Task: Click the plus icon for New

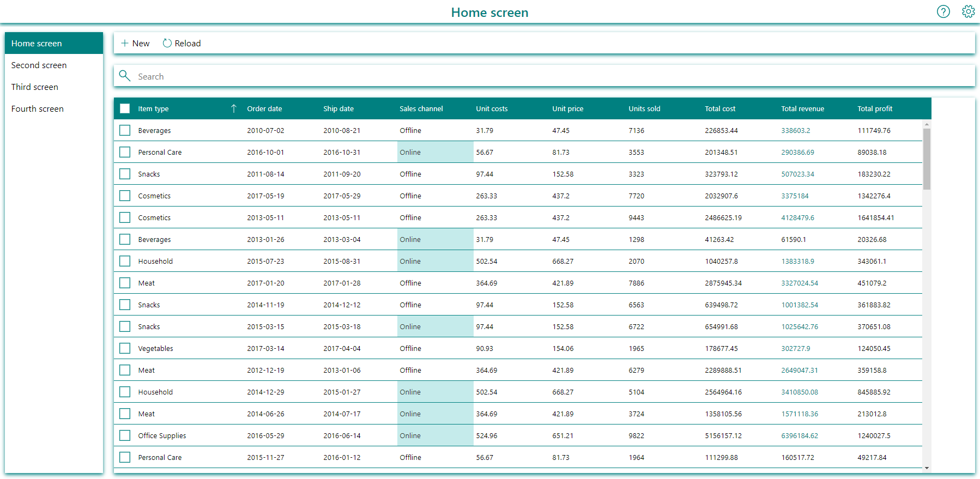Action: point(125,43)
